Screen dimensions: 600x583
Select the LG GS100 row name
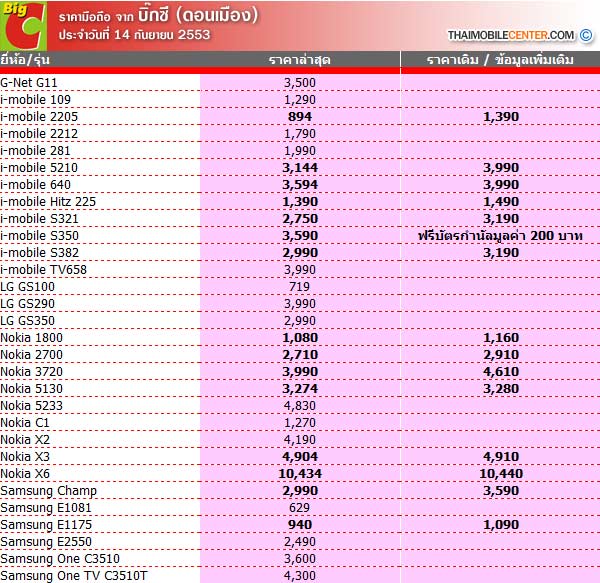point(28,287)
